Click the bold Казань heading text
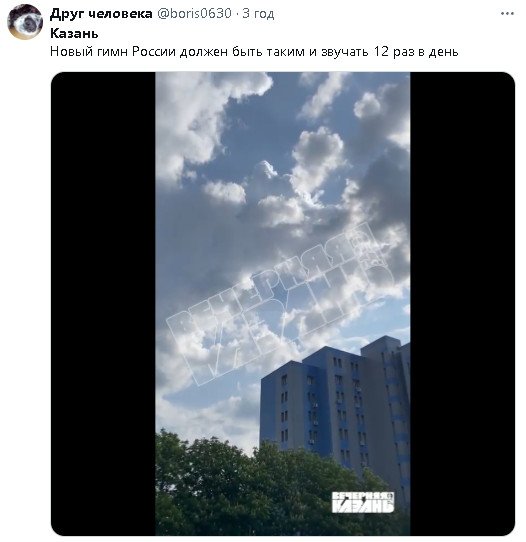This screenshot has width=526, height=542. click(74, 34)
